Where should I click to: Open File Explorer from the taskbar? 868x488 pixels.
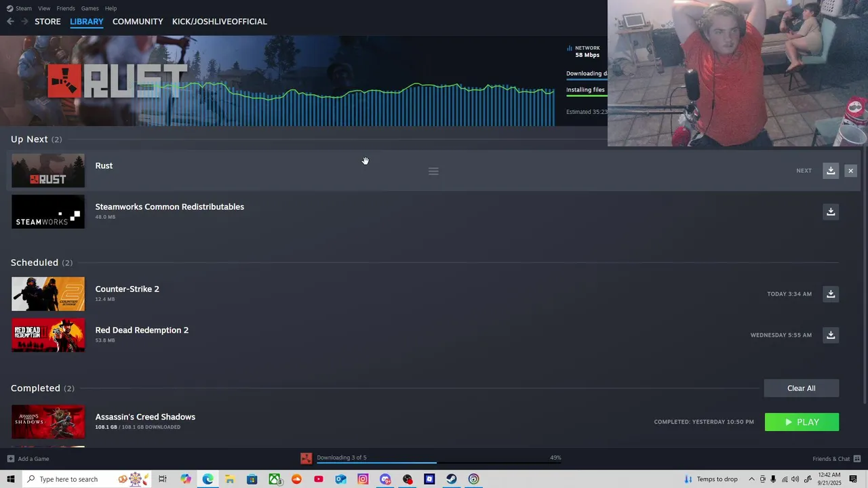click(230, 479)
